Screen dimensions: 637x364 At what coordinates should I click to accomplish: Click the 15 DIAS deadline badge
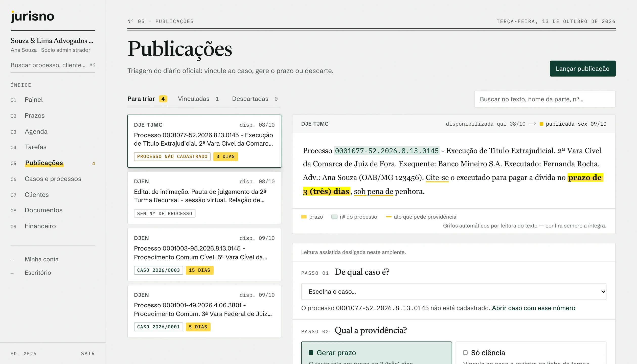199,270
